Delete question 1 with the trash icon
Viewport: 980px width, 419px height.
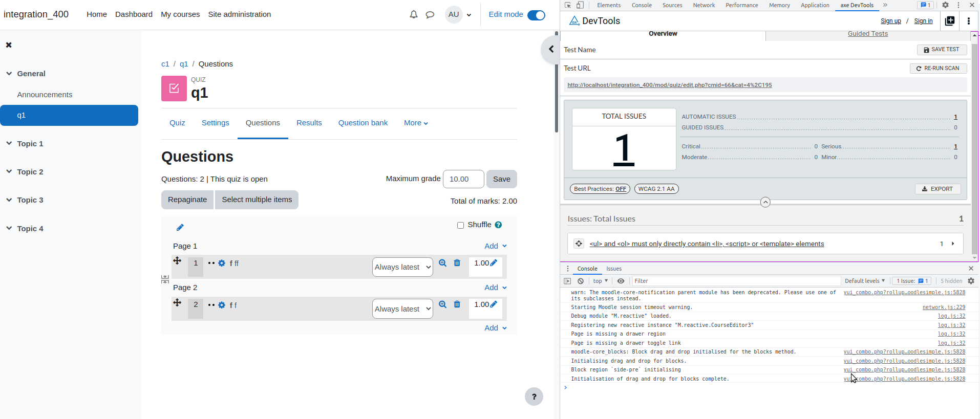coord(457,263)
